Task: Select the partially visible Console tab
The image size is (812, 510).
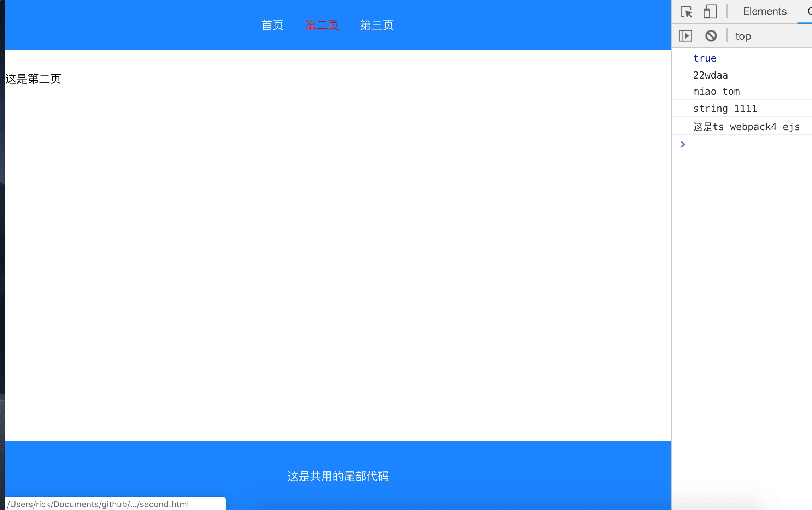Action: coord(808,11)
